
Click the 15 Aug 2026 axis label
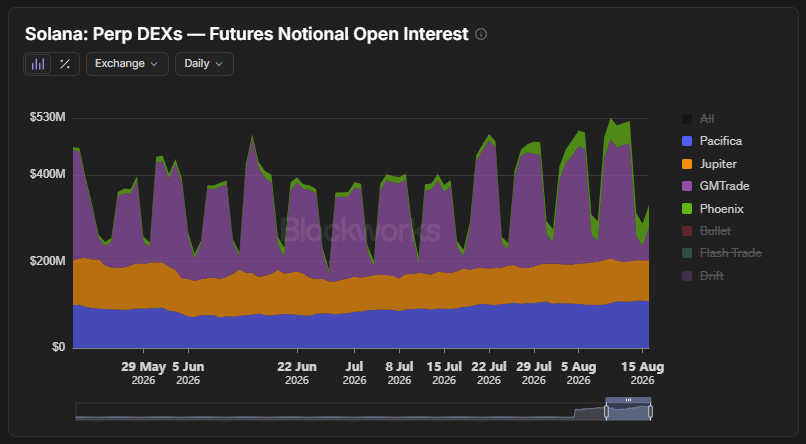(x=643, y=373)
